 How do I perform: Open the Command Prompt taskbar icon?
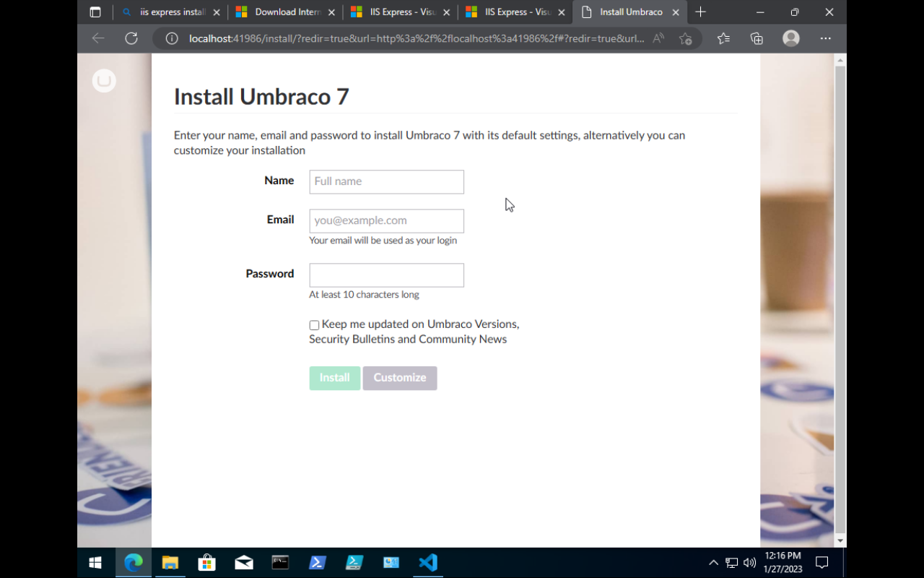click(281, 563)
